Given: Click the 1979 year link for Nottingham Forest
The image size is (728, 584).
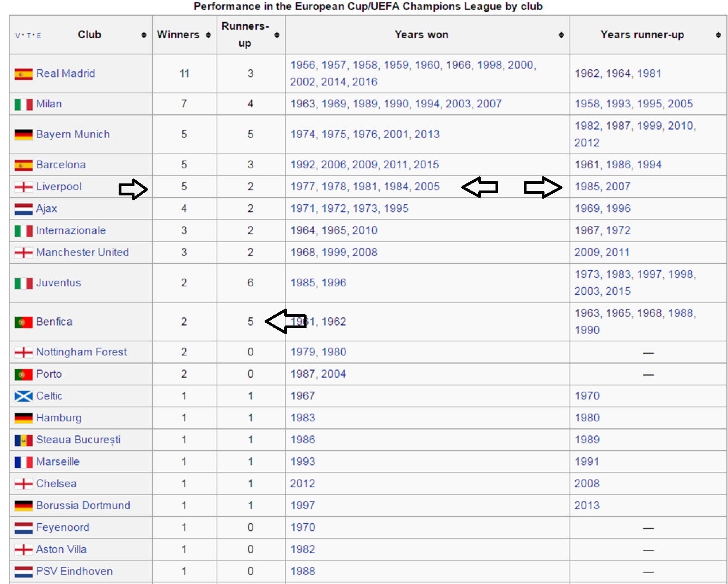Looking at the screenshot, I should pyautogui.click(x=302, y=352).
